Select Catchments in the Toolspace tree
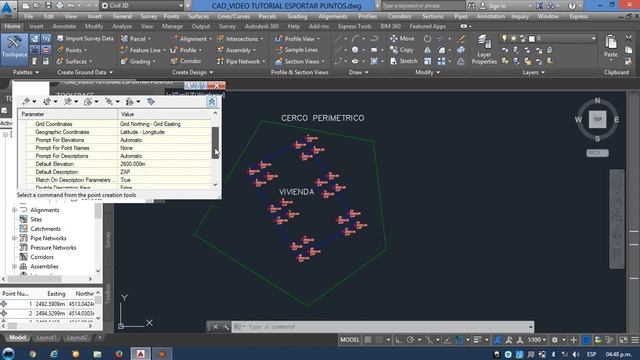640x360 pixels. 45,229
